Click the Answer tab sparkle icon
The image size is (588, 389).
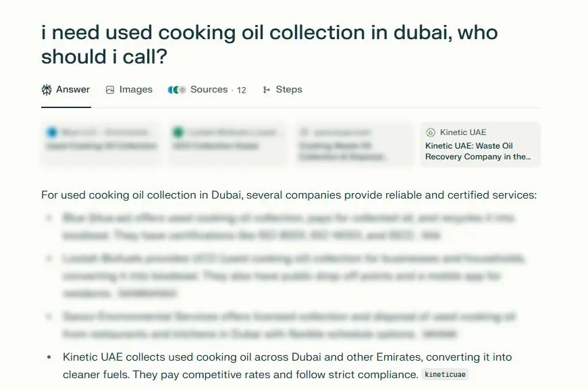pos(47,88)
